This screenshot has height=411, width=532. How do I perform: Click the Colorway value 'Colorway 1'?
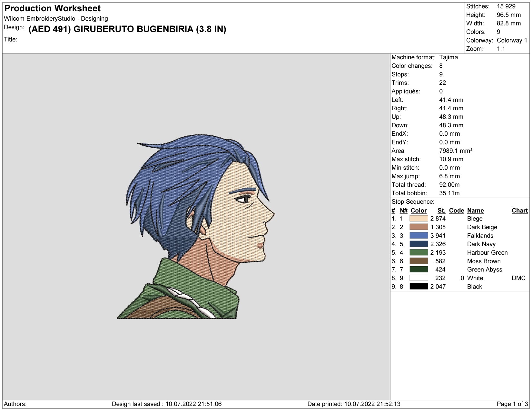tap(512, 40)
